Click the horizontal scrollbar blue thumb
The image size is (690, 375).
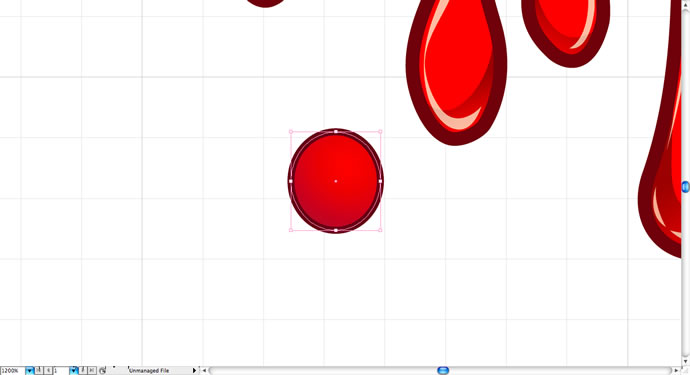pyautogui.click(x=443, y=371)
